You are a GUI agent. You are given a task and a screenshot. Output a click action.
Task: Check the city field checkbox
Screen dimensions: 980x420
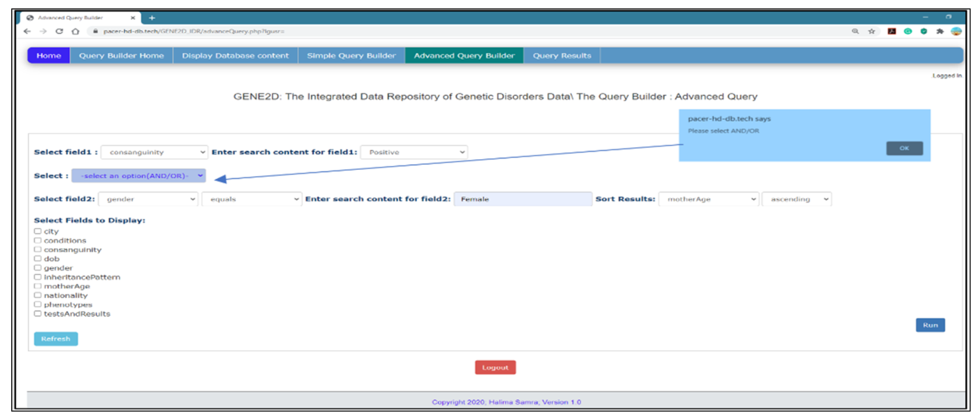[38, 231]
